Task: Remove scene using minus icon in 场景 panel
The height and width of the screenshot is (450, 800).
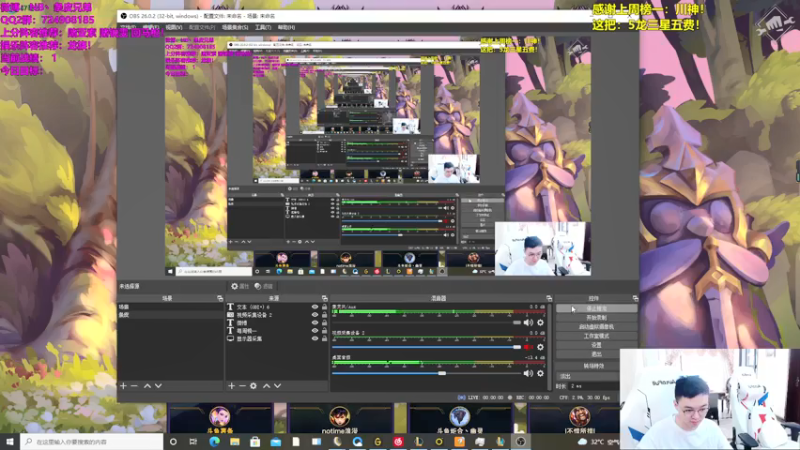Action: tap(134, 386)
